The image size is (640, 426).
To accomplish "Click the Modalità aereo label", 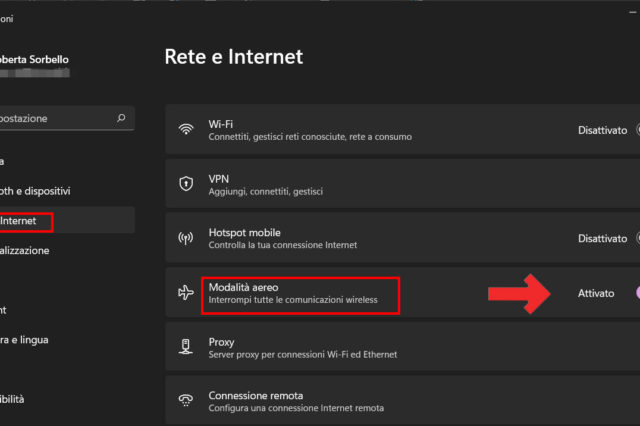I will 236,287.
